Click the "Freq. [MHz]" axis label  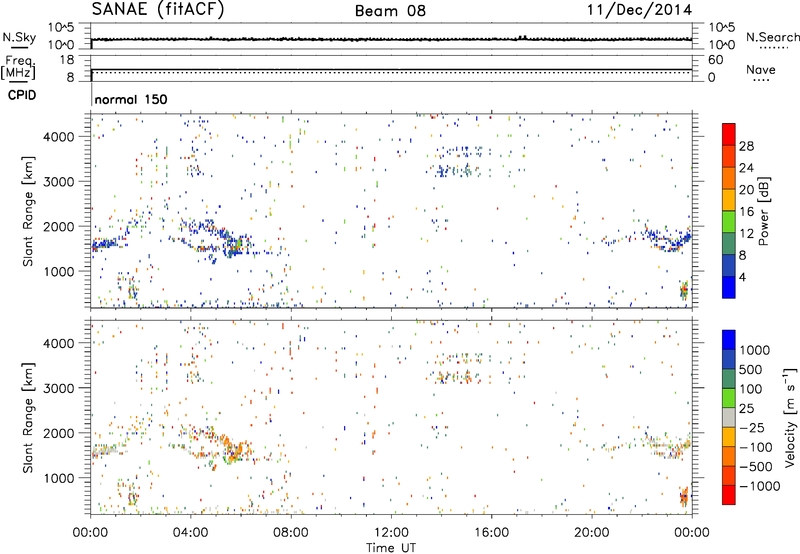click(19, 67)
